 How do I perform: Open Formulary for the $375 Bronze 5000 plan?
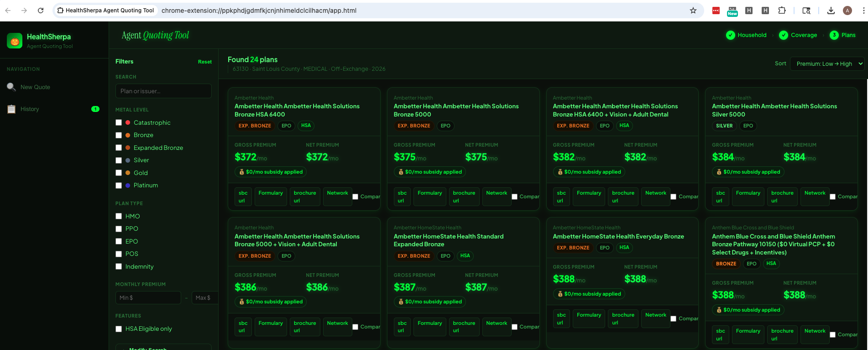pyautogui.click(x=430, y=197)
